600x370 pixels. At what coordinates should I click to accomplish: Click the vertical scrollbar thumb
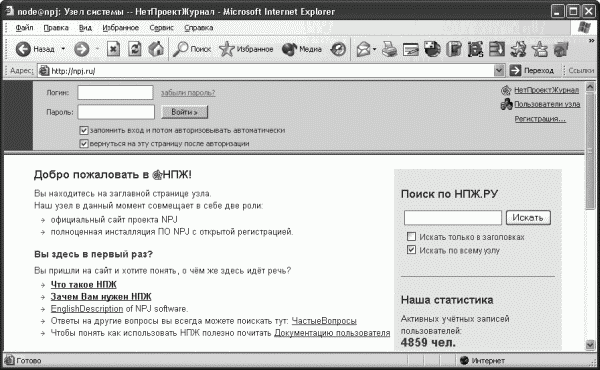(x=590, y=151)
